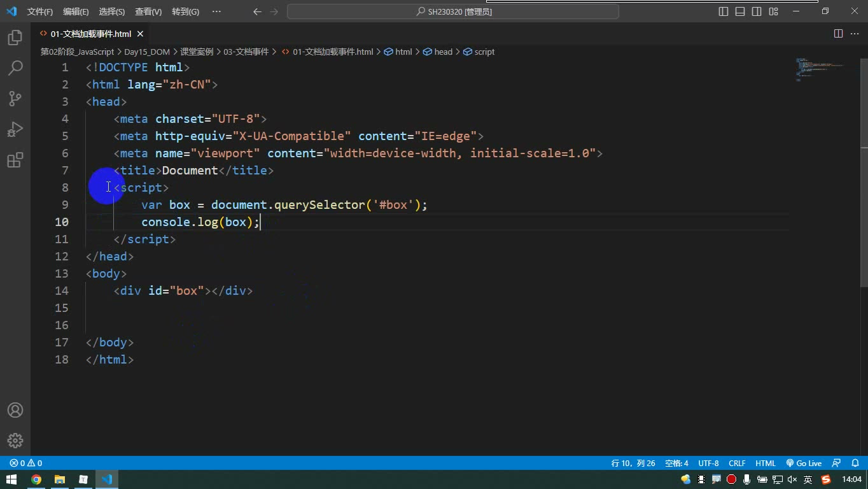Screen dimensions: 868x489
Task: Change line endings via CRLF status item
Action: (x=737, y=464)
